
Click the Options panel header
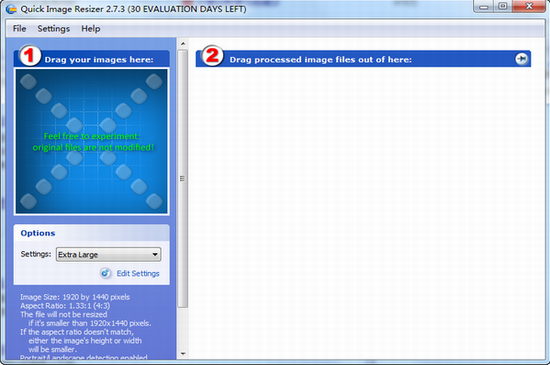(92, 233)
